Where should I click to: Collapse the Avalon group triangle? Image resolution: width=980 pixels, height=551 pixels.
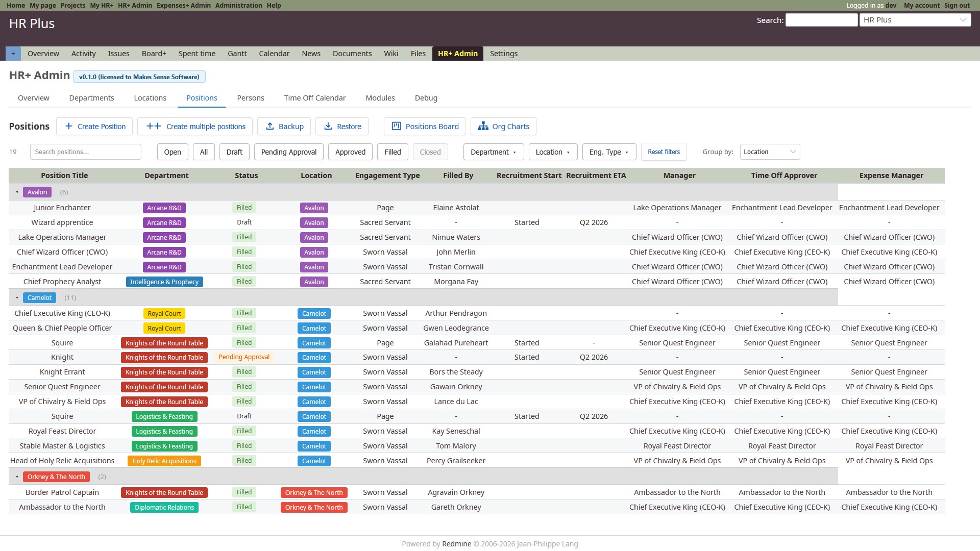point(17,192)
